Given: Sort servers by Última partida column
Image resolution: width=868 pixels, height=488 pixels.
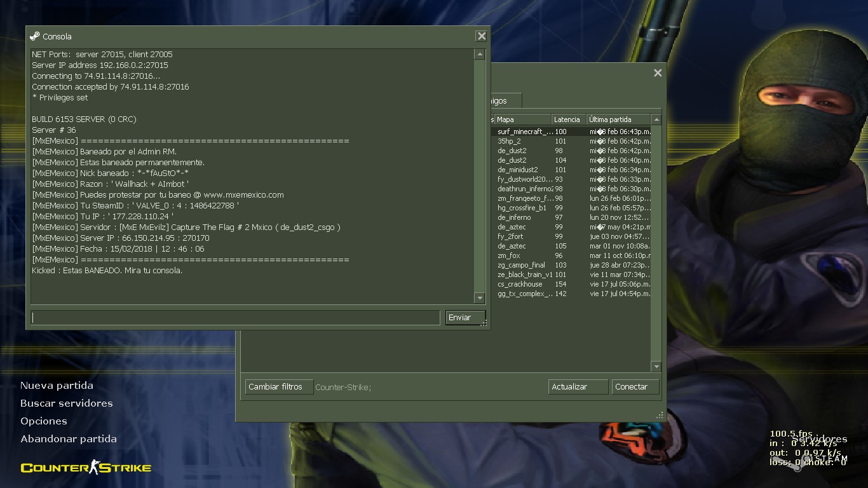Looking at the screenshot, I should click(x=619, y=119).
